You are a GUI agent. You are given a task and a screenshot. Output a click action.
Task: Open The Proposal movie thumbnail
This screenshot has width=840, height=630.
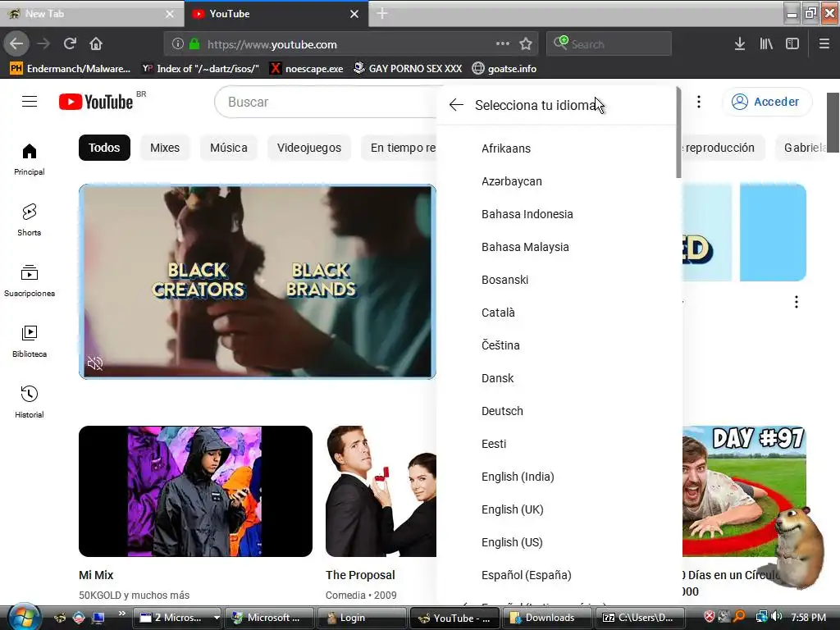[x=381, y=491]
